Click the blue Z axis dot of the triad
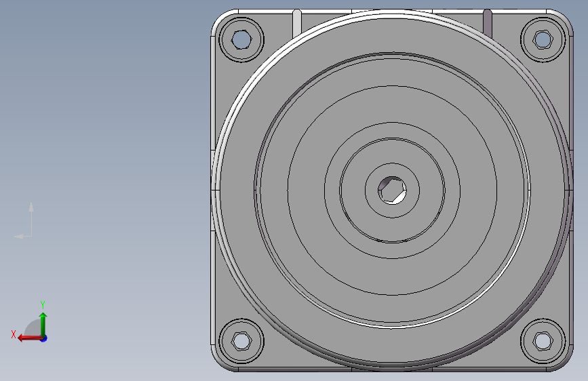The image size is (588, 381). pos(44,339)
